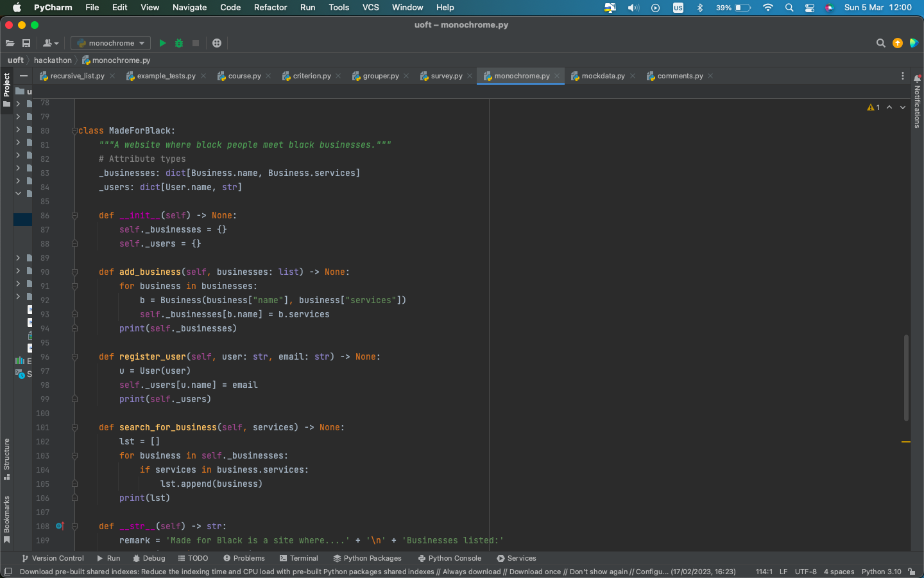Screen dimensions: 924x578
Task: Start debugging with the green bug icon
Action: click(179, 43)
